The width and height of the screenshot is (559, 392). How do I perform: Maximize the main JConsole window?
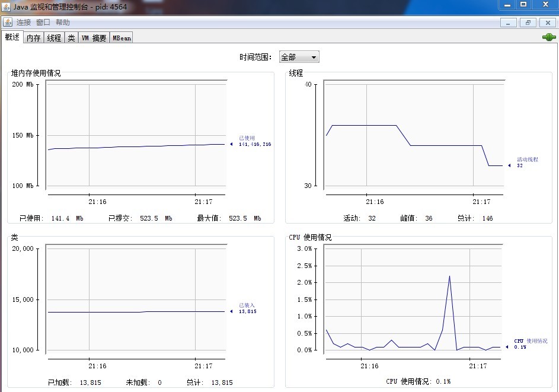tap(523, 4)
